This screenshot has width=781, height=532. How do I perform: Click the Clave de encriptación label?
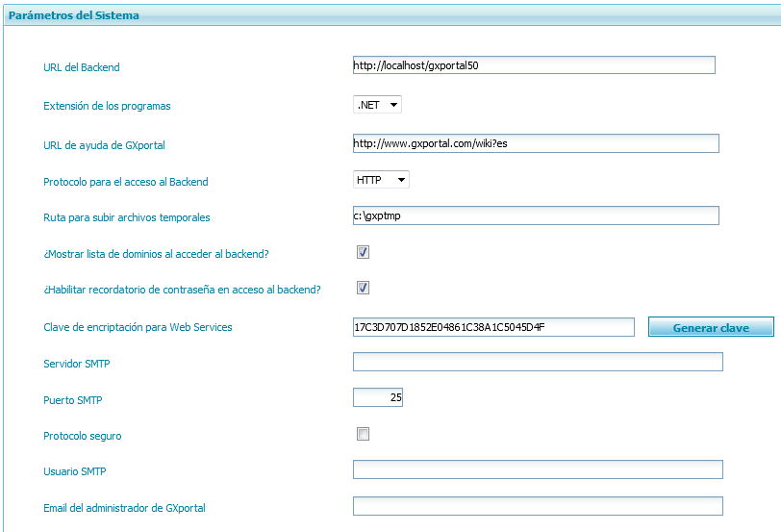point(138,327)
